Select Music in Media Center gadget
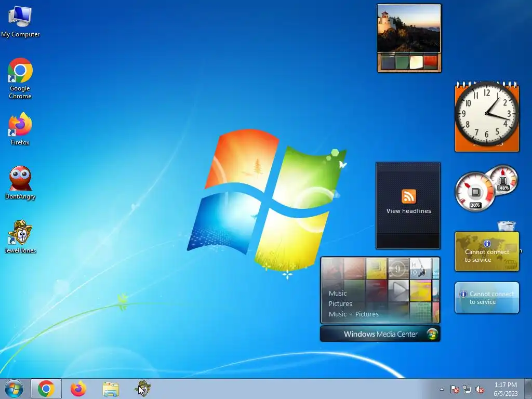The image size is (532, 399). click(338, 294)
